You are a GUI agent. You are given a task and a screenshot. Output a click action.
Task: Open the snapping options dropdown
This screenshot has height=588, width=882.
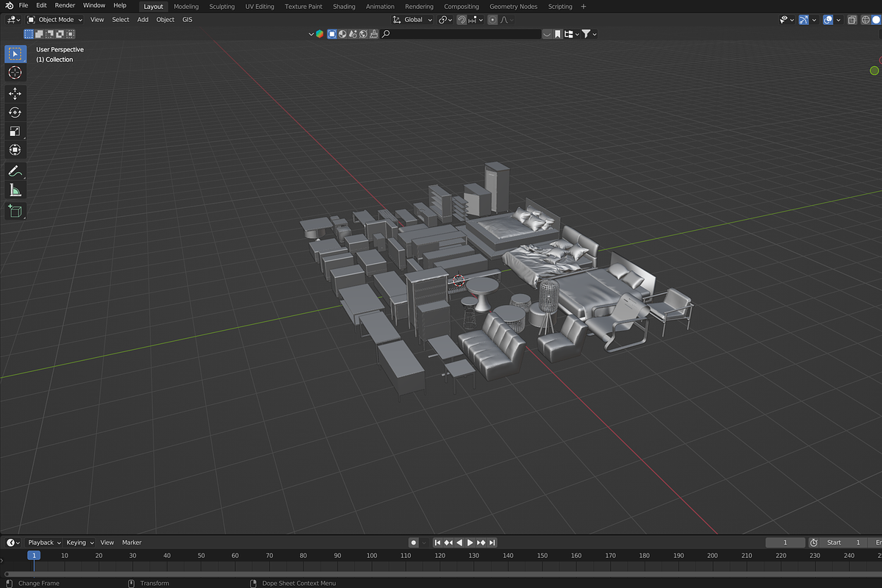tap(474, 20)
